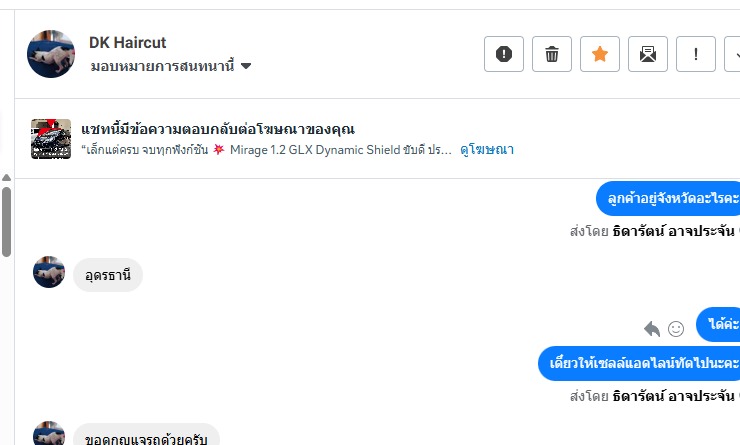Image resolution: width=740 pixels, height=445 pixels.
Task: Delete conversation using trash icon
Action: pos(552,54)
